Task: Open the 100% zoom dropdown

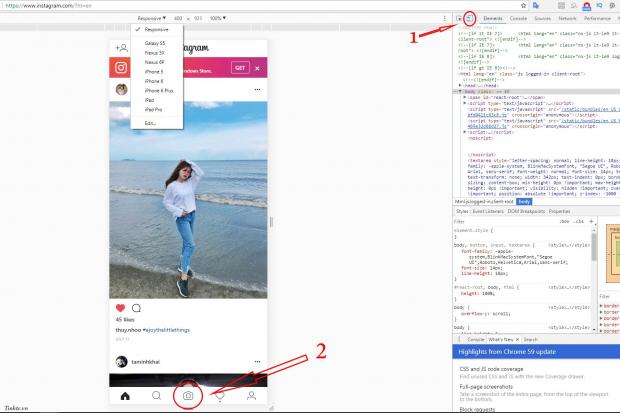Action: tap(218, 18)
